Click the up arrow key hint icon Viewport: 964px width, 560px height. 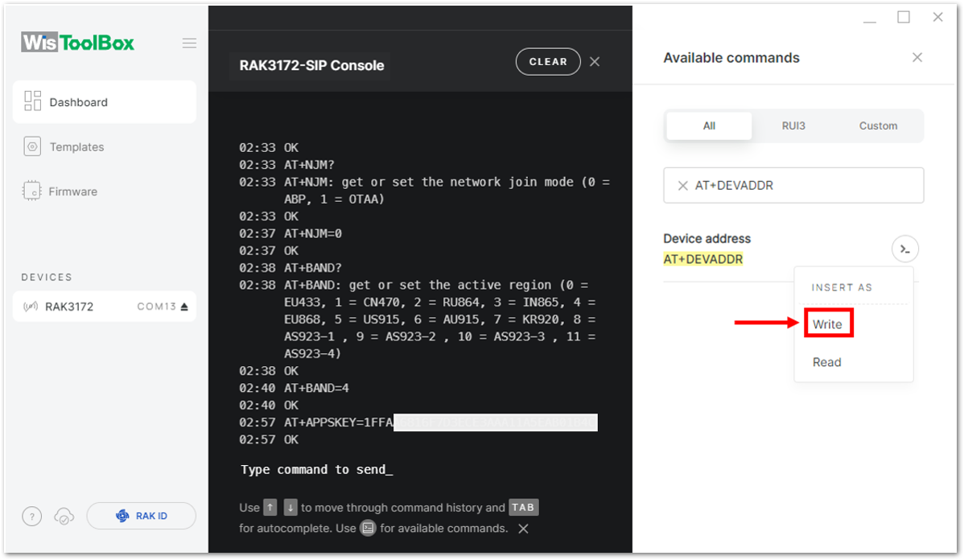270,507
